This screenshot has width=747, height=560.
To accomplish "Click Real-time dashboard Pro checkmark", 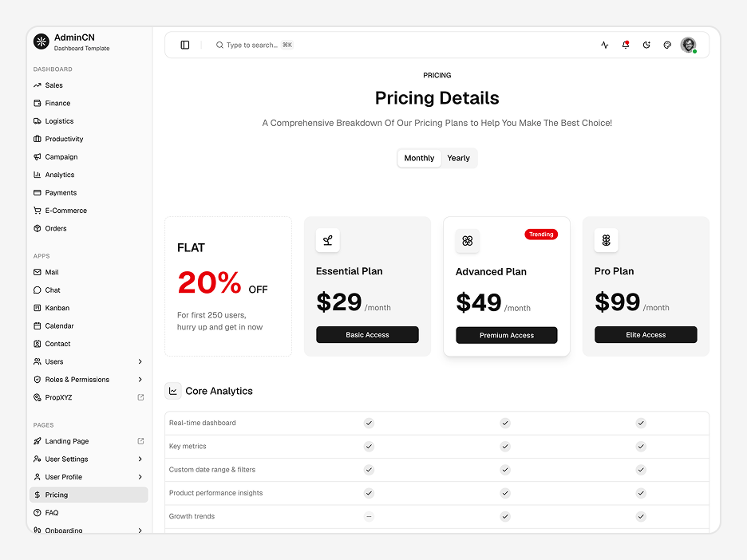I will coord(641,423).
